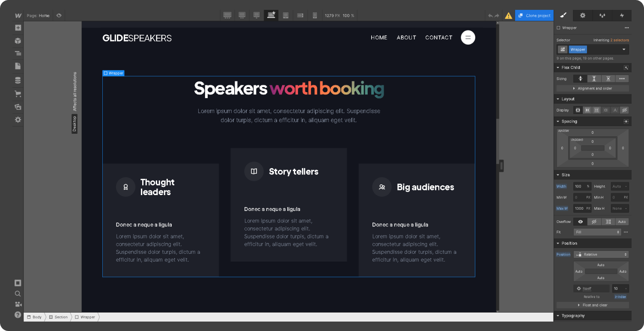The width and height of the screenshot is (644, 331).
Task: Click the Clone project button
Action: click(534, 15)
